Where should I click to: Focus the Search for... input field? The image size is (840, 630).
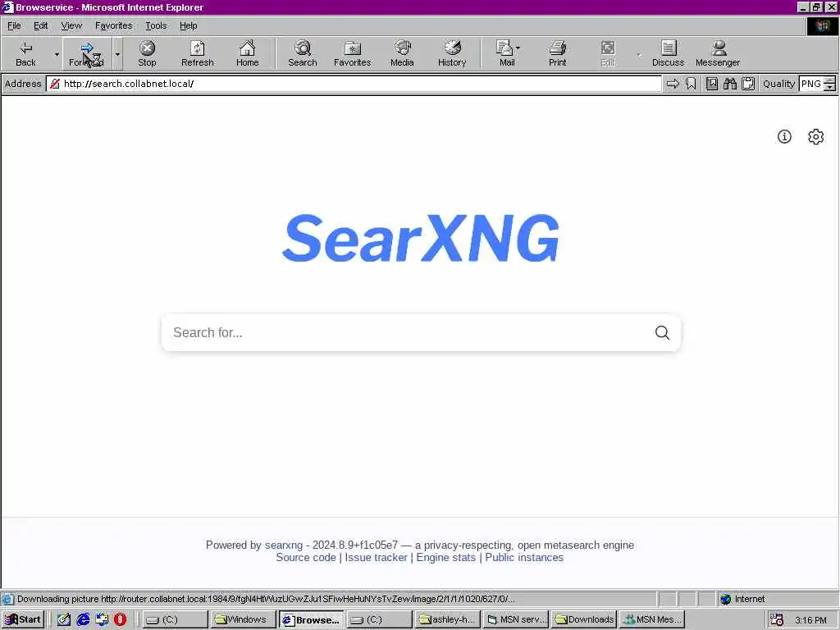click(407, 333)
